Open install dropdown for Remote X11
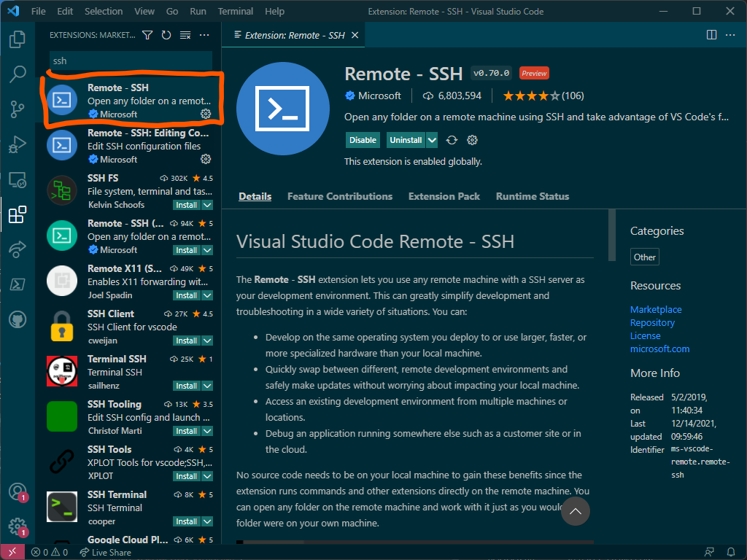 pos(207,295)
